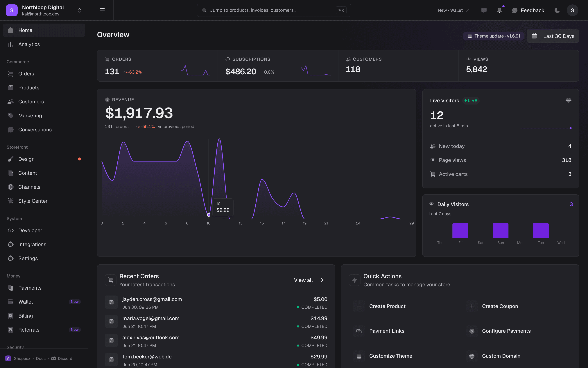Image resolution: width=588 pixels, height=368 pixels.
Task: Click the Friday bar in Daily Visitors
Action: coord(460,230)
